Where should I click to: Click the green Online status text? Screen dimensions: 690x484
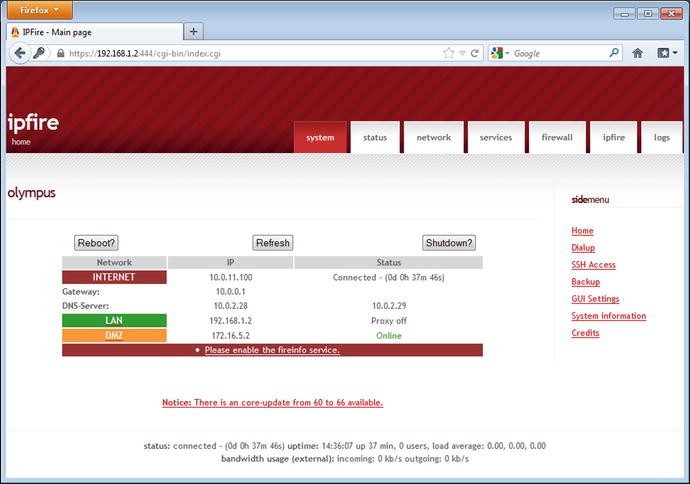click(389, 336)
